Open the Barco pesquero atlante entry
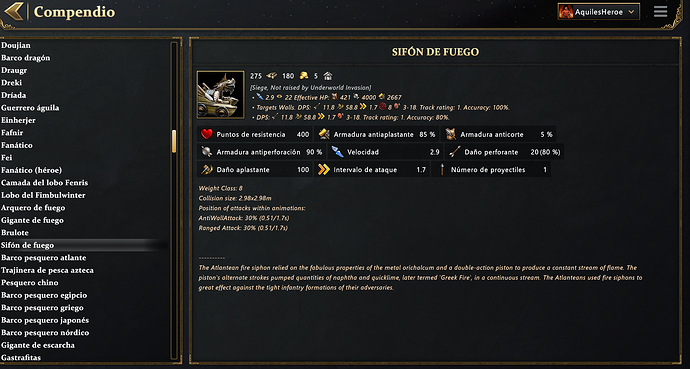Image resolution: width=690 pixels, height=369 pixels. [44, 258]
